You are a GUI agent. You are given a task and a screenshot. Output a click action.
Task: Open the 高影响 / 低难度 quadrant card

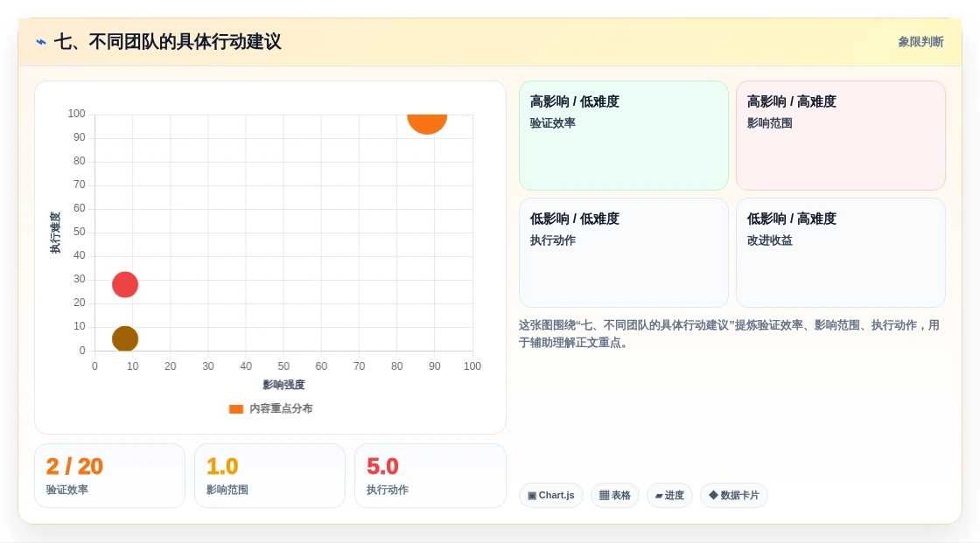[624, 135]
